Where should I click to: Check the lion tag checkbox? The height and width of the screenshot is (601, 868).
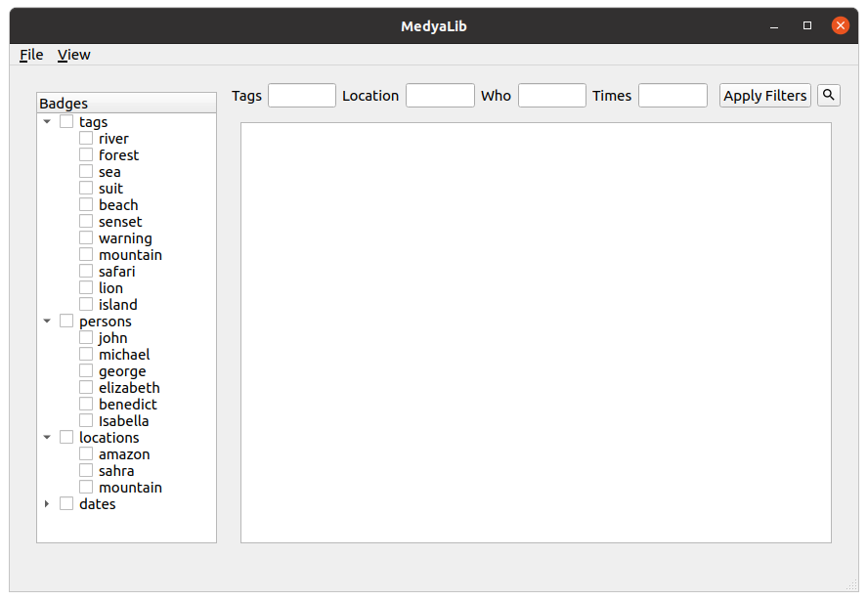pos(86,287)
